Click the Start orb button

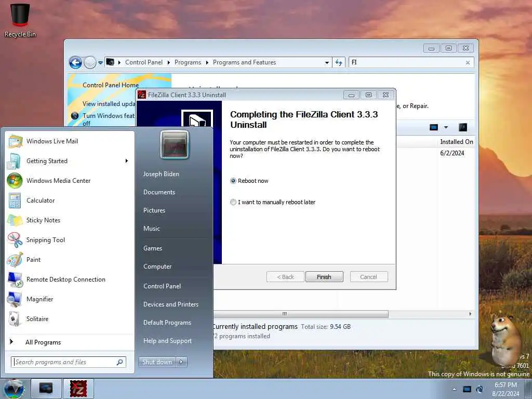coord(14,389)
